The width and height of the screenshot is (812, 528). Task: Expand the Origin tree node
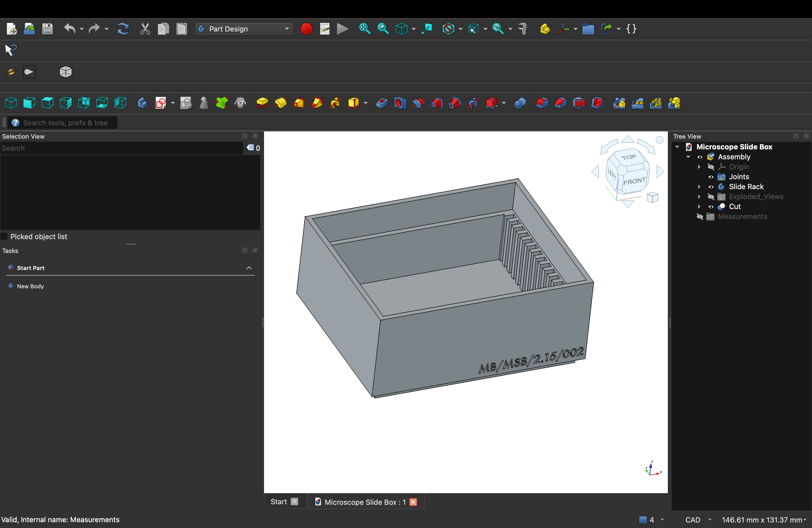click(699, 167)
